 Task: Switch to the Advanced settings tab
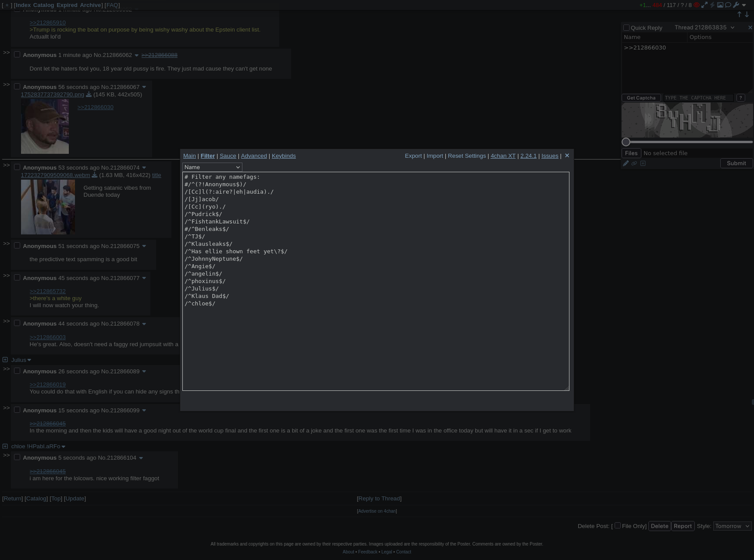[254, 156]
